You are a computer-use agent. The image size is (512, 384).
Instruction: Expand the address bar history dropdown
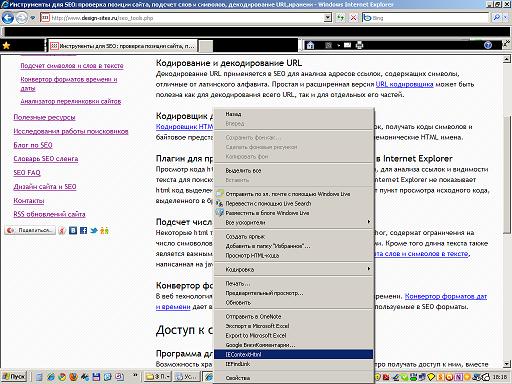(x=328, y=18)
